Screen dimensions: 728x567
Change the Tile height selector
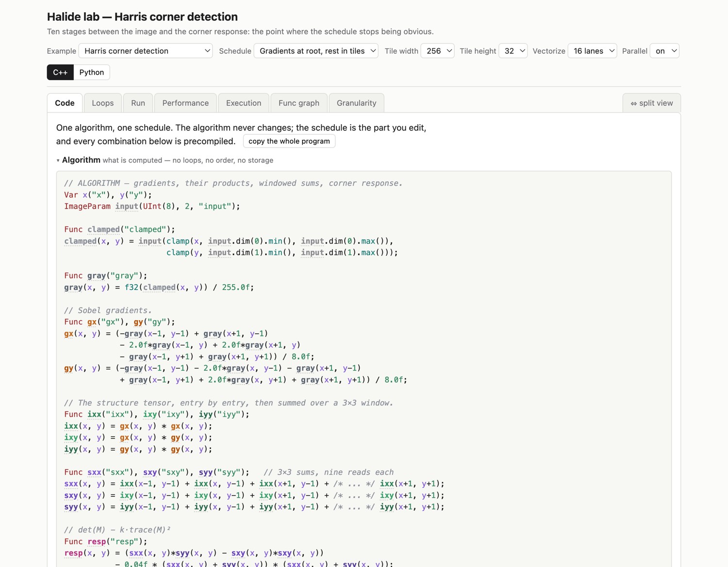tap(513, 51)
